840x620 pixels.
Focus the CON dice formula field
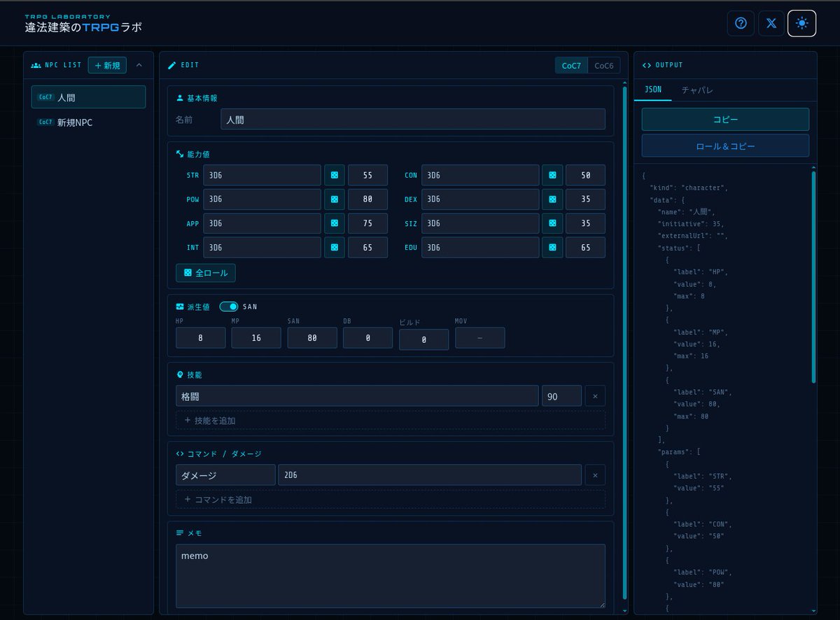coord(480,175)
